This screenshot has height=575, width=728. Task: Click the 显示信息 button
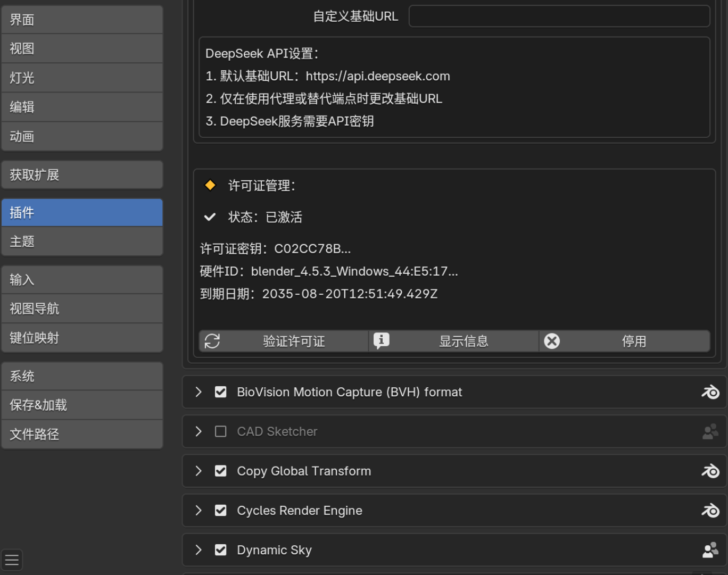(x=454, y=341)
